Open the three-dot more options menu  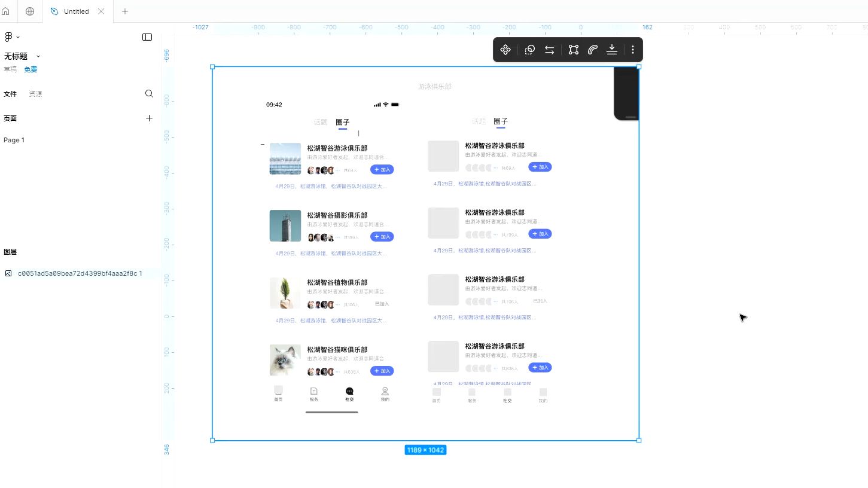click(x=632, y=50)
